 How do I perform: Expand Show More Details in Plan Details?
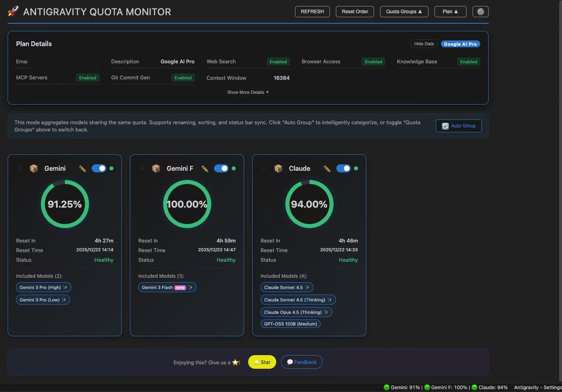(248, 92)
